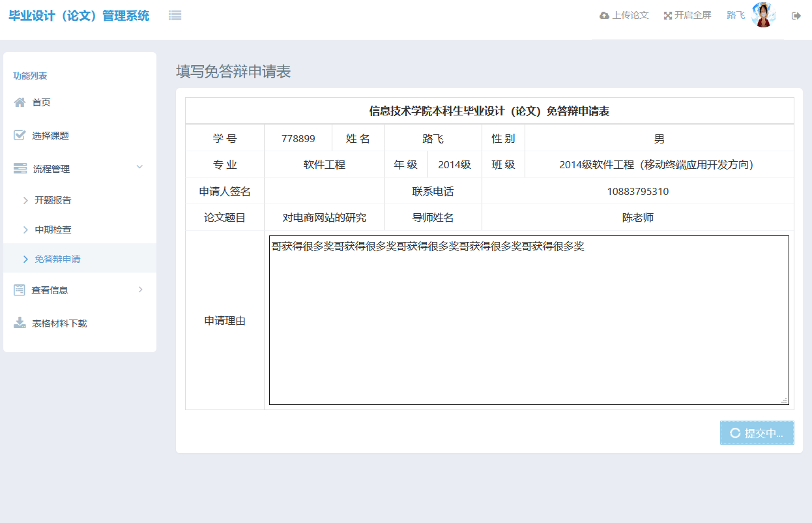The image size is (812, 523).
Task: Click the spinner icon inside the submit button
Action: pos(734,432)
